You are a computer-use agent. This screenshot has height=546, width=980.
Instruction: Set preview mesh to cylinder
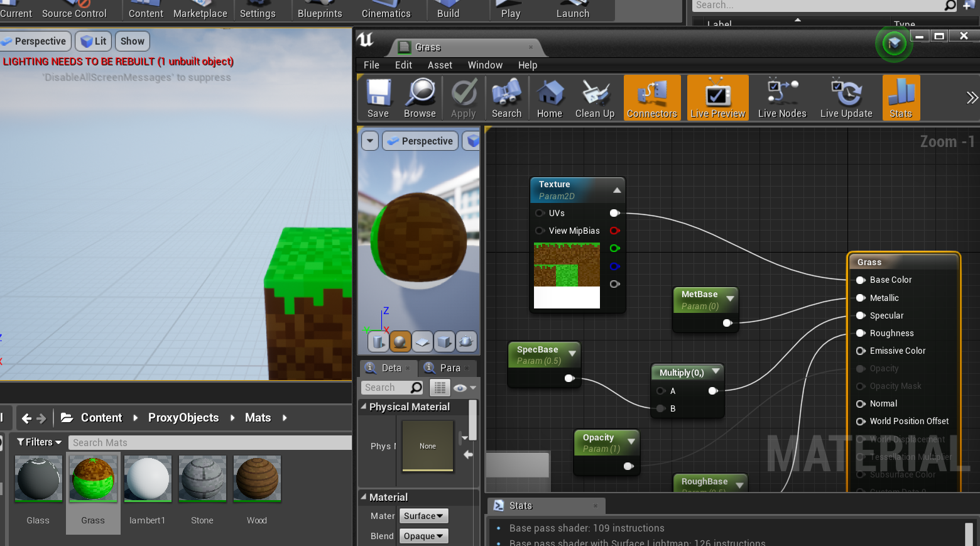pyautogui.click(x=378, y=341)
